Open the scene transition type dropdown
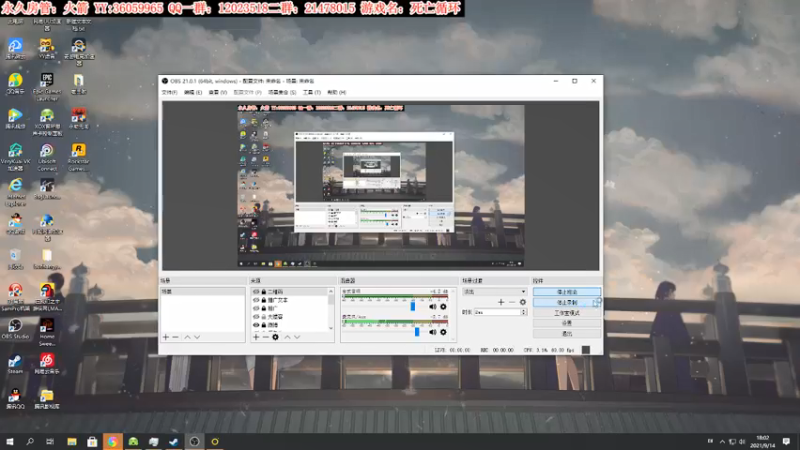The image size is (800, 450). [x=494, y=292]
